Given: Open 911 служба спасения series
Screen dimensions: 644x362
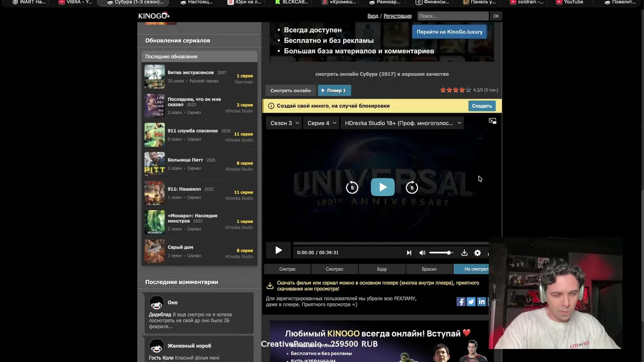Looking at the screenshot, I should pyautogui.click(x=193, y=131).
